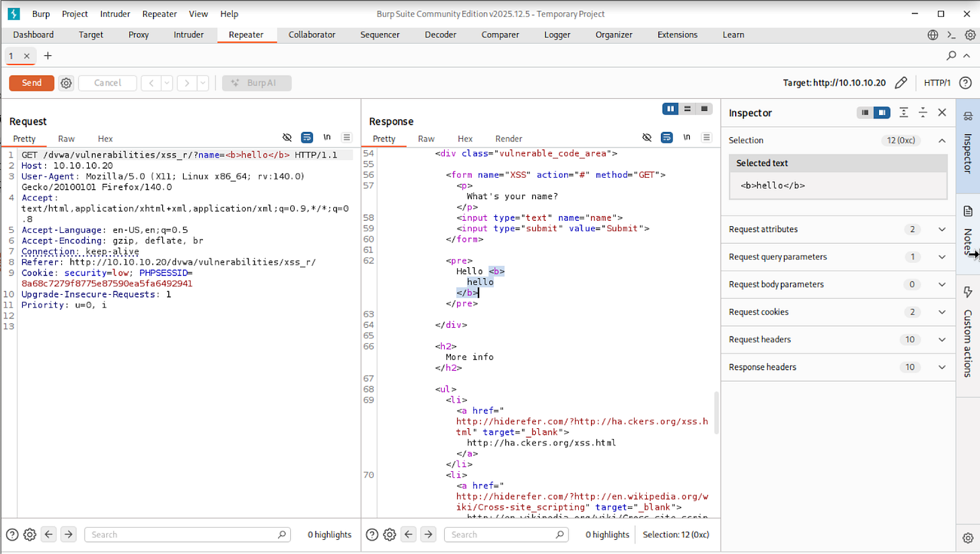Viewport: 980px width, 554px height.
Task: Toggle hidden characters in Request pane
Action: tap(287, 137)
